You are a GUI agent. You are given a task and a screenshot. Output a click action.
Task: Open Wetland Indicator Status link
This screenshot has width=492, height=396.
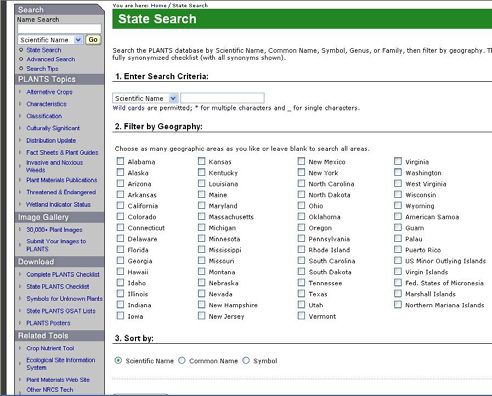point(58,204)
